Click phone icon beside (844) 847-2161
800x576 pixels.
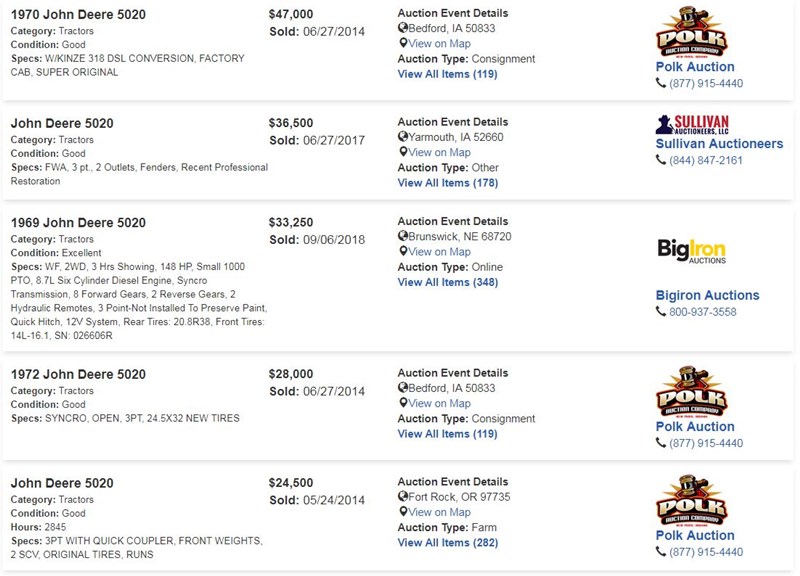661,160
